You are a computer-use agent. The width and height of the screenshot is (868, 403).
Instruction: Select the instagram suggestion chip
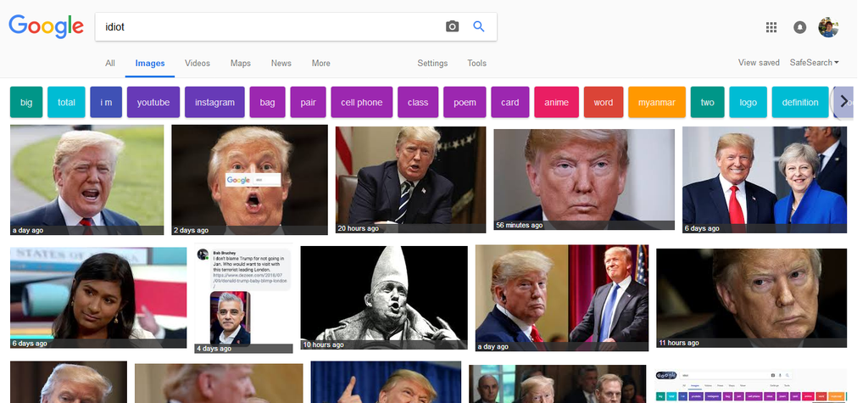click(x=214, y=103)
